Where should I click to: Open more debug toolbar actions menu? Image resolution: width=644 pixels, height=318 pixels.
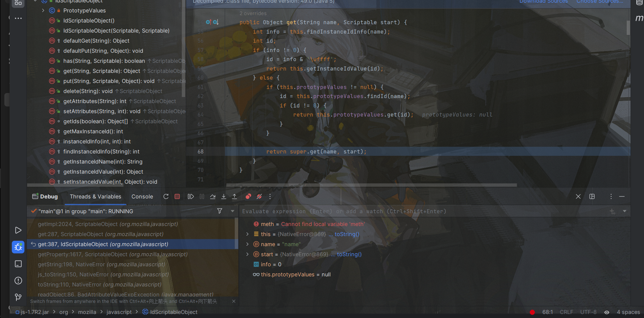tap(270, 196)
